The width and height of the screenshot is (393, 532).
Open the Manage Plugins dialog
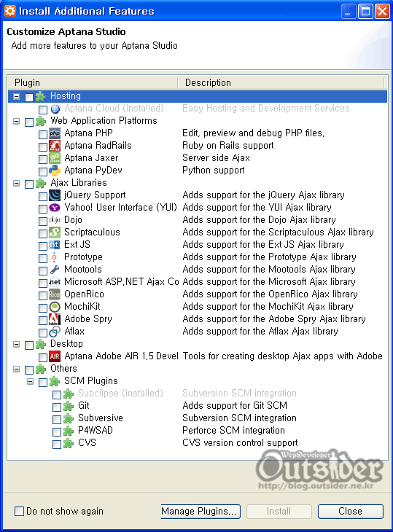pyautogui.click(x=201, y=512)
